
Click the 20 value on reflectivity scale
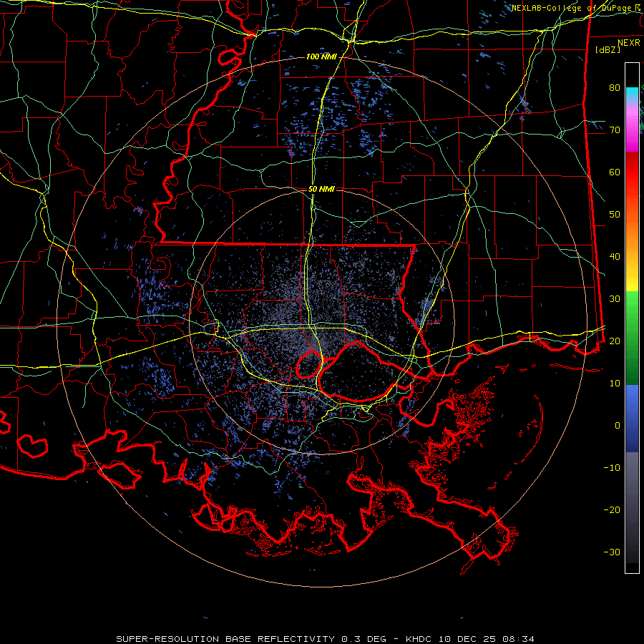[615, 341]
